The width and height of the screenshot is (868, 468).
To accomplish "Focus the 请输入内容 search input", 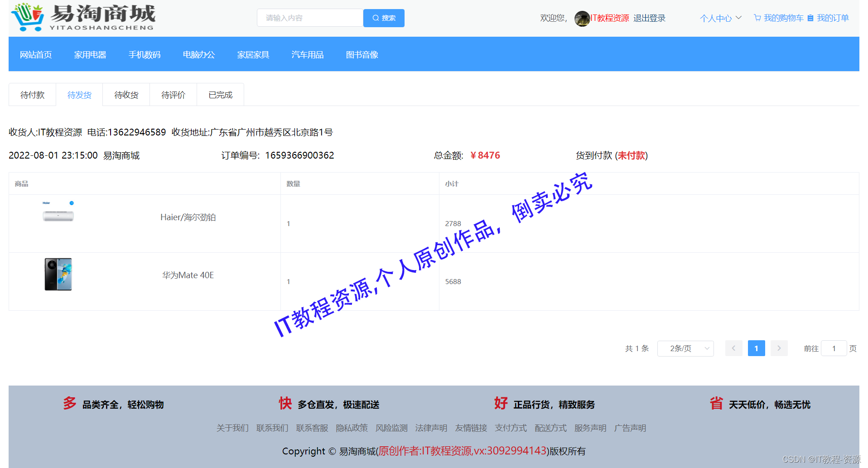I will pos(310,18).
